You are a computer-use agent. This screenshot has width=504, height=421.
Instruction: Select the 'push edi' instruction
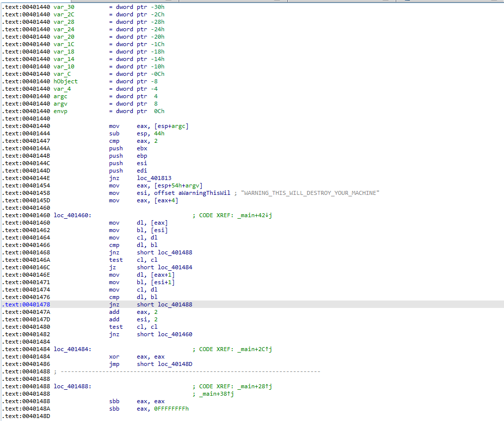point(128,171)
